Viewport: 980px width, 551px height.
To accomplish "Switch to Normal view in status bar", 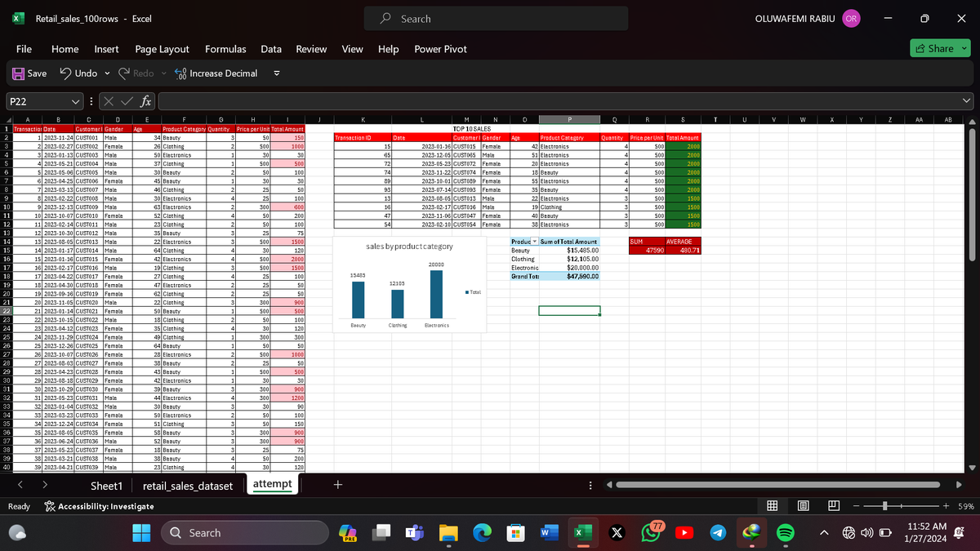I will [x=772, y=506].
